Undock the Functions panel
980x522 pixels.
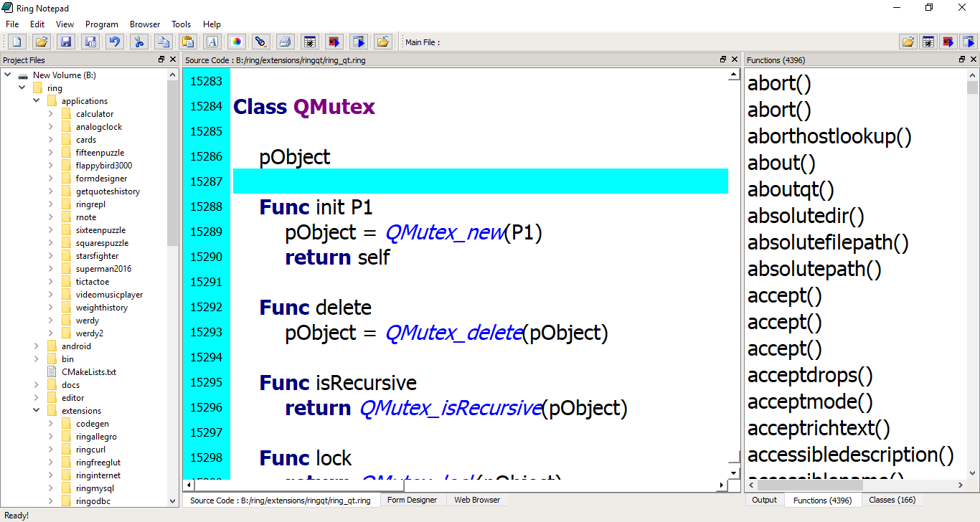click(962, 60)
